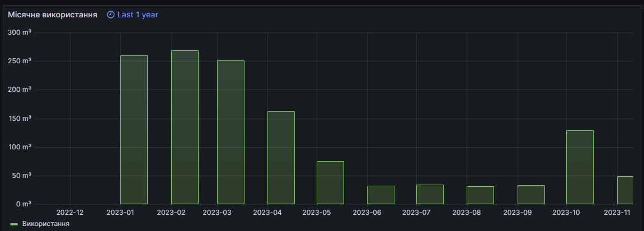This screenshot has width=644, height=231.
Task: Click the 0 m³ y-axis label
Action: pyautogui.click(x=23, y=204)
